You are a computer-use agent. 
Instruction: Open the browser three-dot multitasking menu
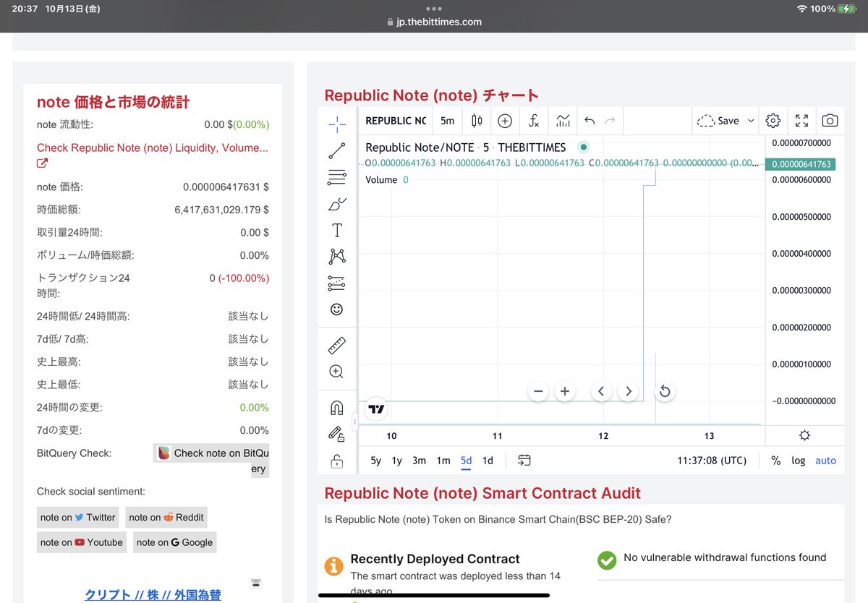[434, 9]
